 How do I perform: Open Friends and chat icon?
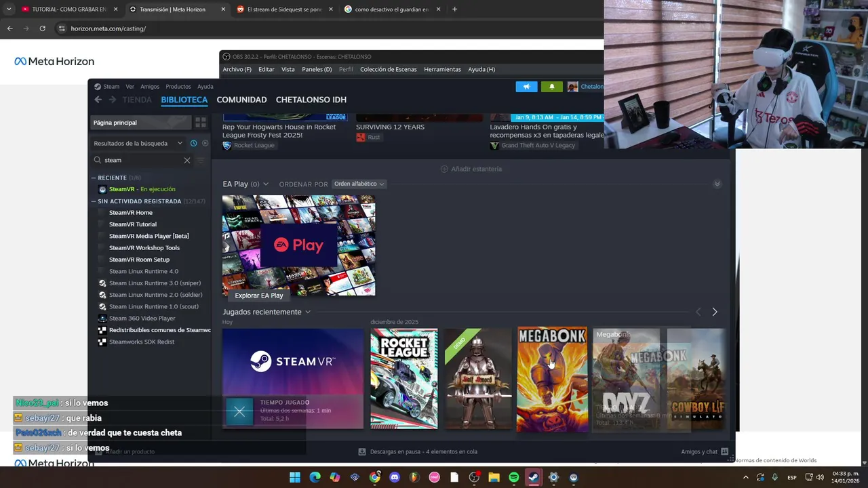724,451
